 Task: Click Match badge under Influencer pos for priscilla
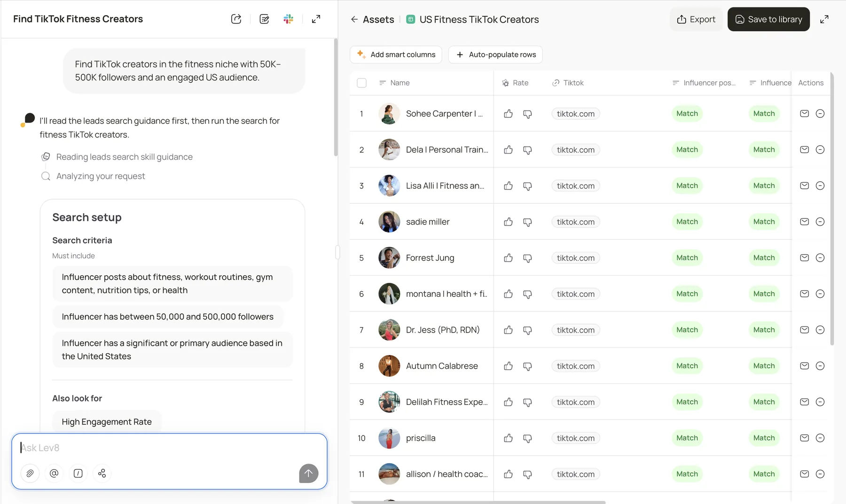click(x=687, y=438)
